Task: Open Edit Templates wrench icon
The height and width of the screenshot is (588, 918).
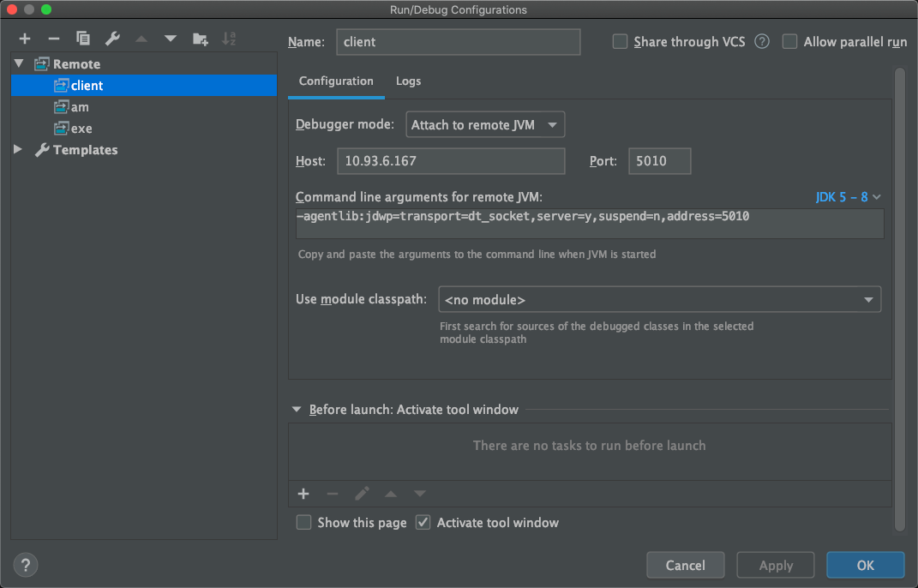Action: (112, 39)
